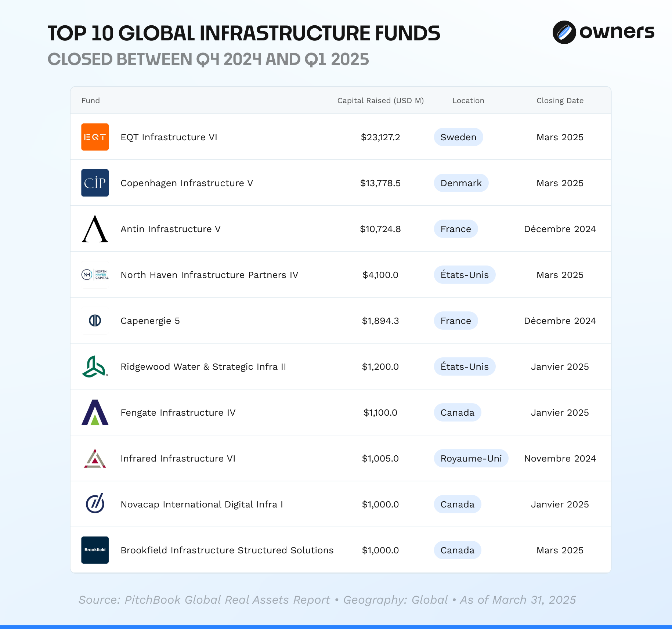Click the North Haven Capital logo
This screenshot has height=629, width=672.
(95, 275)
